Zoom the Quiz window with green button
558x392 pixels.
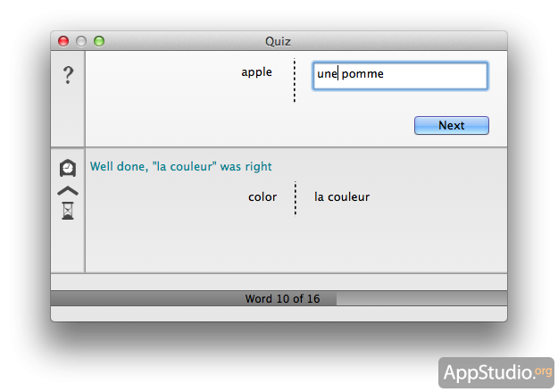(99, 41)
